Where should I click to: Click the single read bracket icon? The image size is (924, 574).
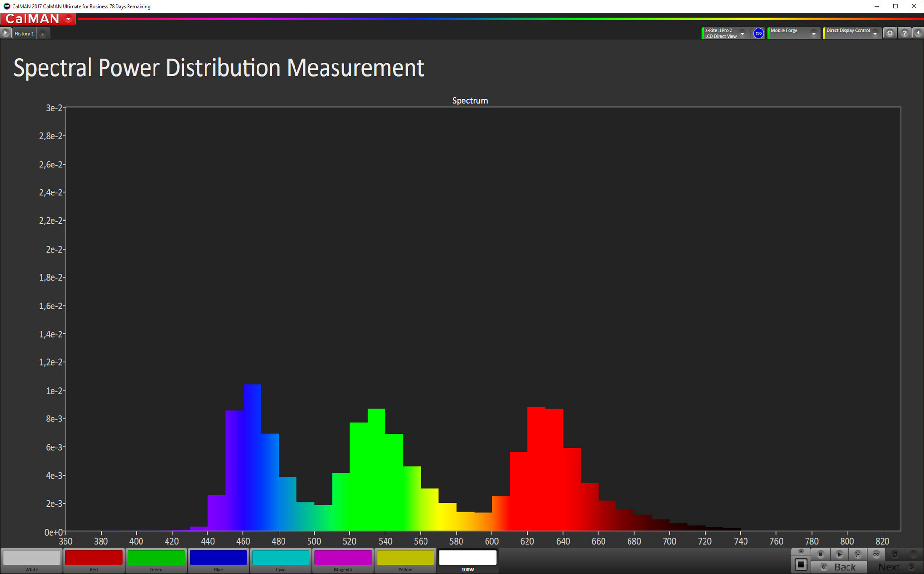[x=858, y=554]
